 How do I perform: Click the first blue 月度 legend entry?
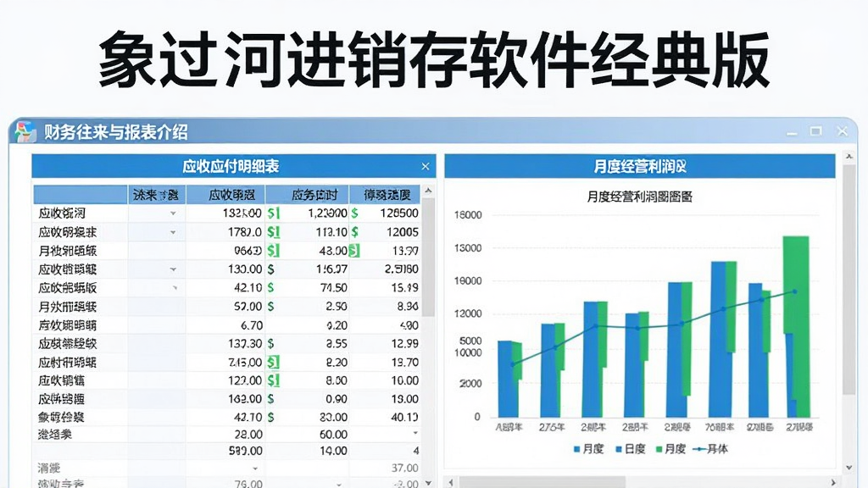589,449
